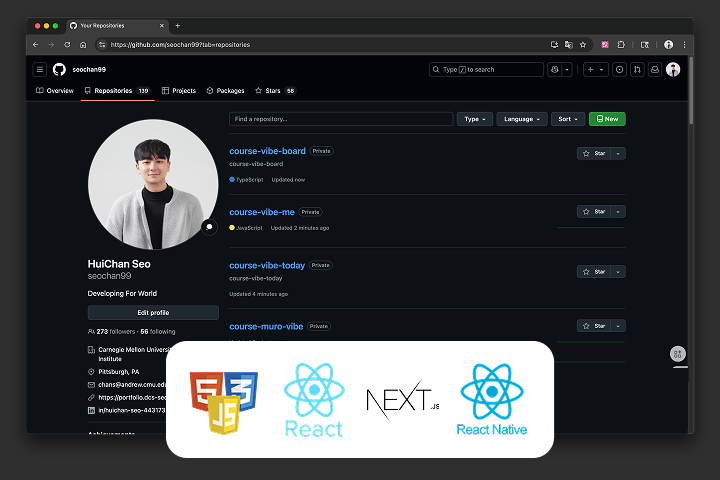Click the green New repository button
The image size is (720, 480).
click(x=607, y=119)
